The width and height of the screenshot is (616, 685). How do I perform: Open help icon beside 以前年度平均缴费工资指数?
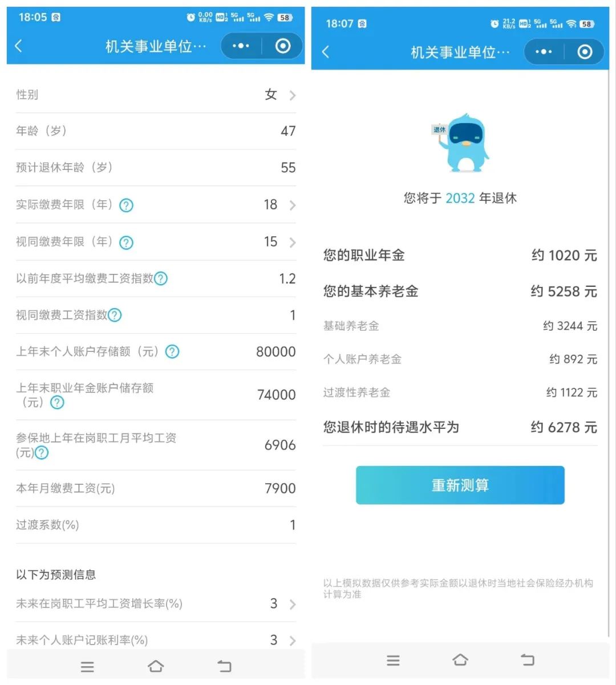[x=161, y=279]
